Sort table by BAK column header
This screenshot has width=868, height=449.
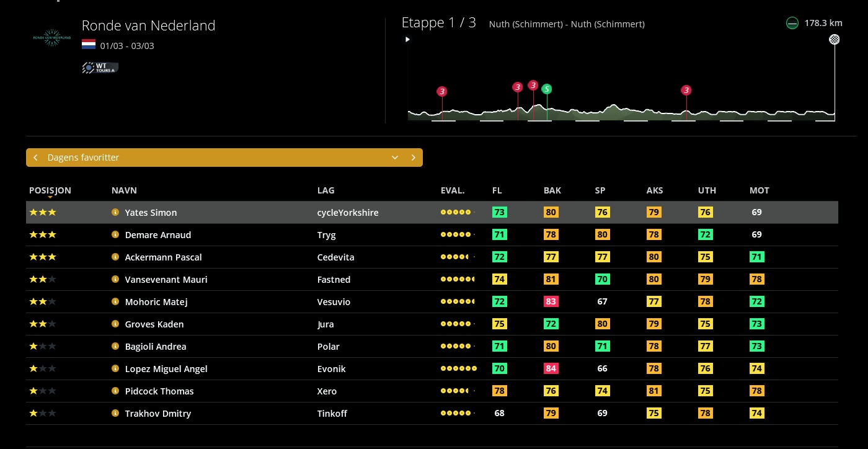(x=552, y=190)
